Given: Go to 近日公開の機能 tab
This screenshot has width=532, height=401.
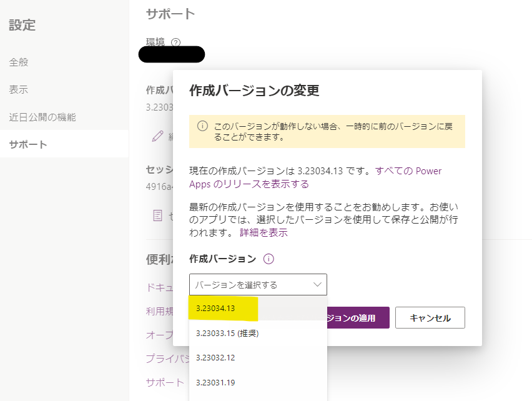Looking at the screenshot, I should point(42,117).
